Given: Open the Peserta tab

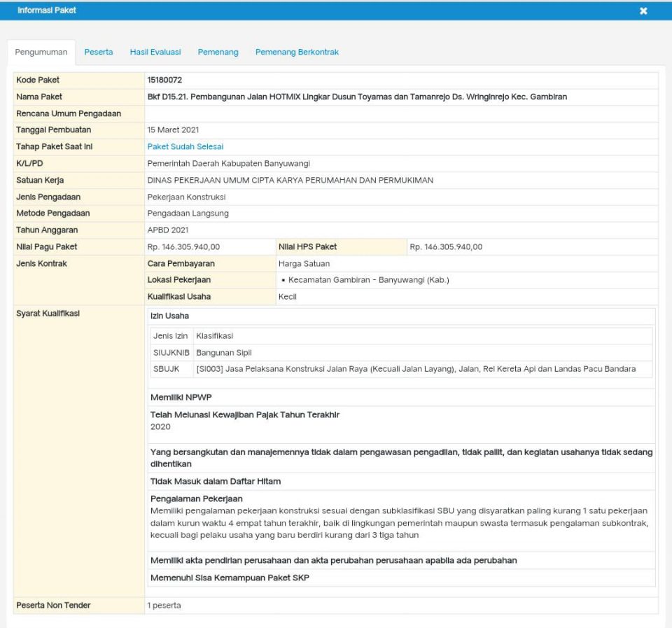Looking at the screenshot, I should [x=99, y=52].
